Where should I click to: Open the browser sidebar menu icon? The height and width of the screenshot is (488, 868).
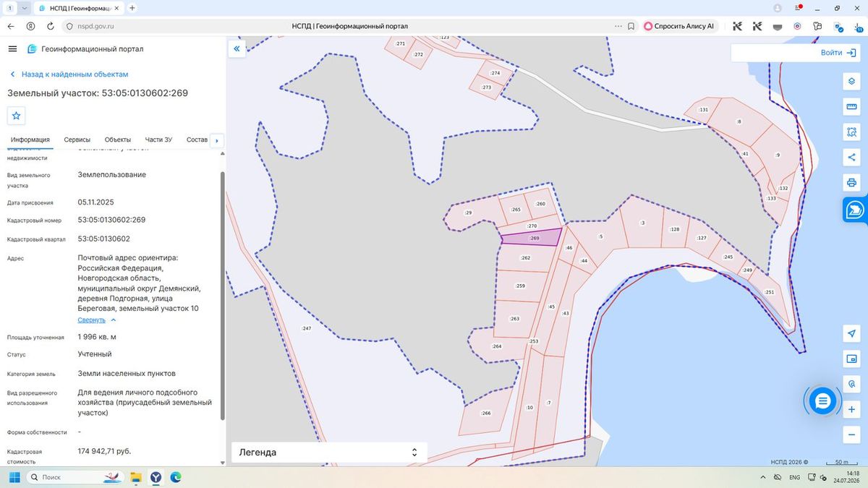(x=797, y=8)
